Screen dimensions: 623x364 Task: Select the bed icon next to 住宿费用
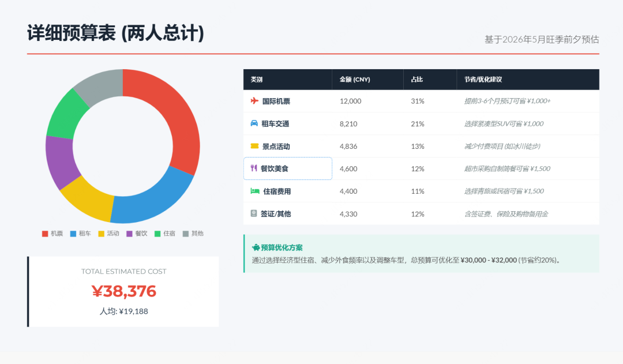point(254,191)
